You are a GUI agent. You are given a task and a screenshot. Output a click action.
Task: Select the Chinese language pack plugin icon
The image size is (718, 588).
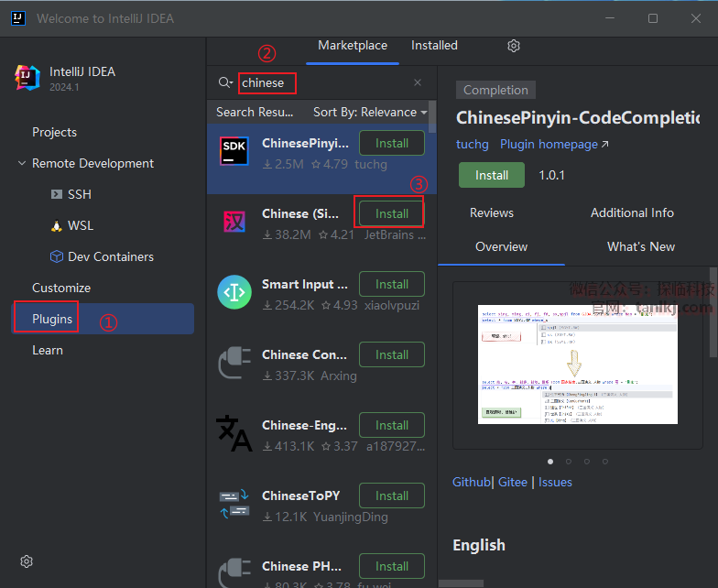234,223
